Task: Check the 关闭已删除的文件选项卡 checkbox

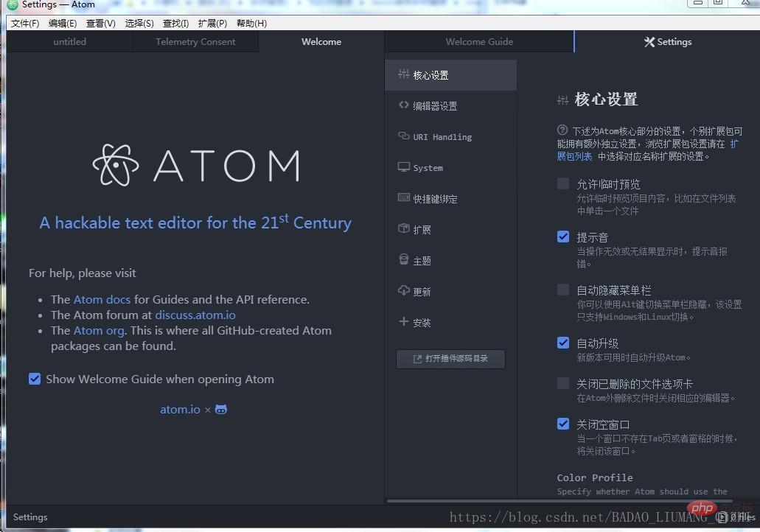Action: (562, 384)
